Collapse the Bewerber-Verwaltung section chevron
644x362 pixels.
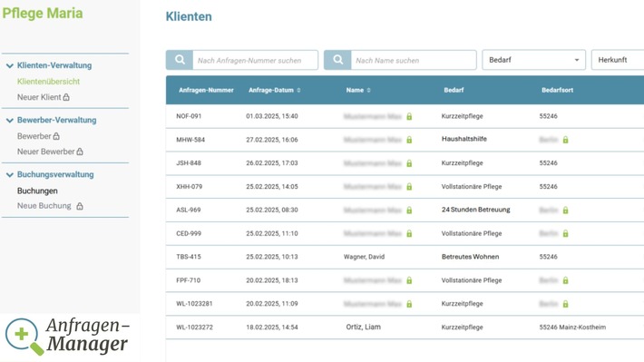(9, 121)
